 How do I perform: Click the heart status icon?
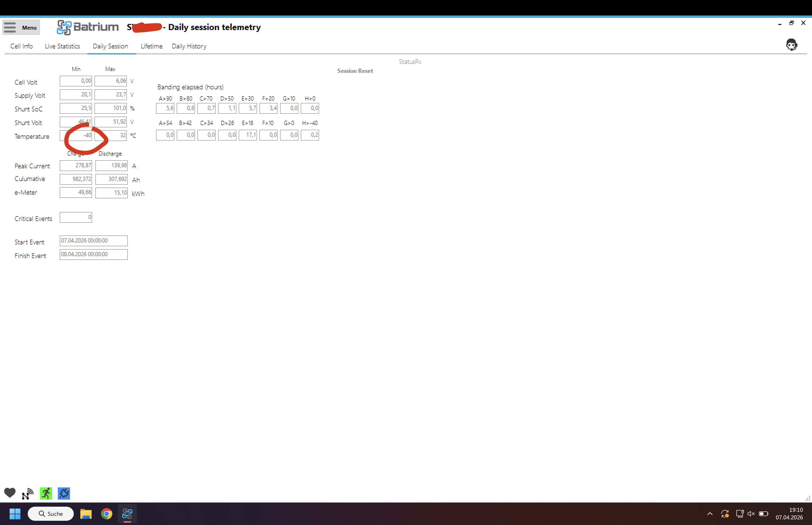10,493
